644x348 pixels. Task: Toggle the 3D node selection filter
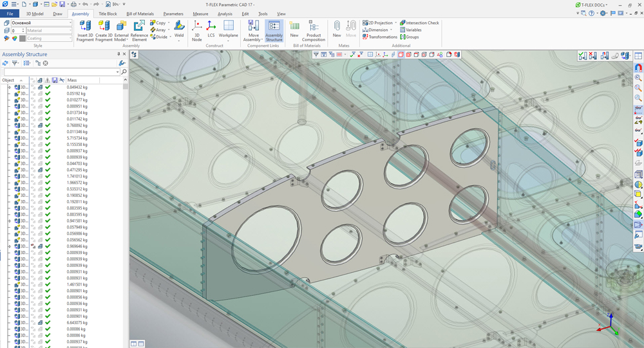[378, 55]
